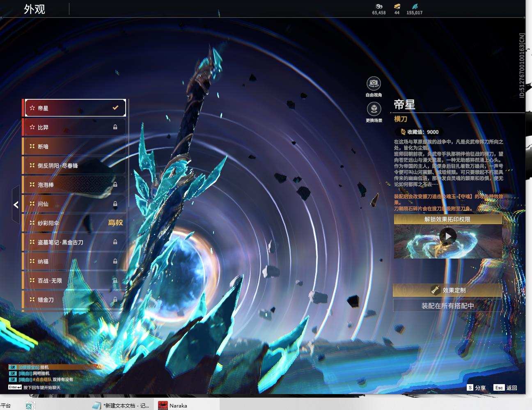Select the 帝星 skin
This screenshot has width=532, height=410.
(75, 108)
